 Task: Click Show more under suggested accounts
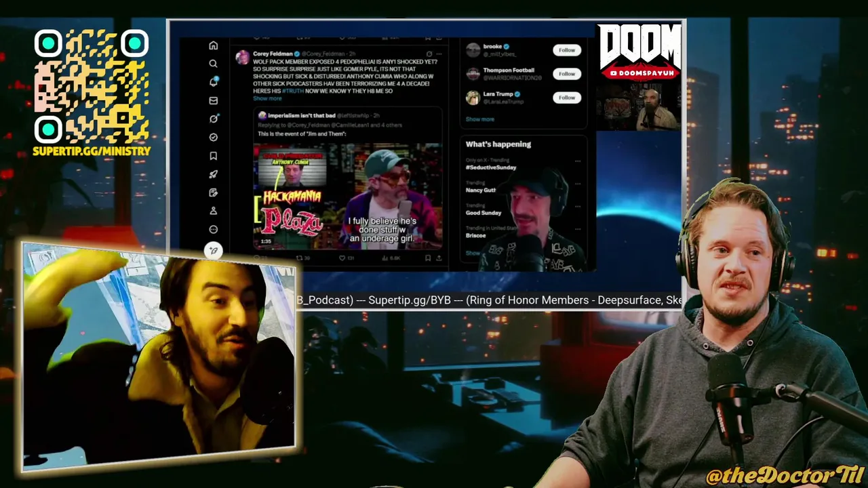(479, 119)
